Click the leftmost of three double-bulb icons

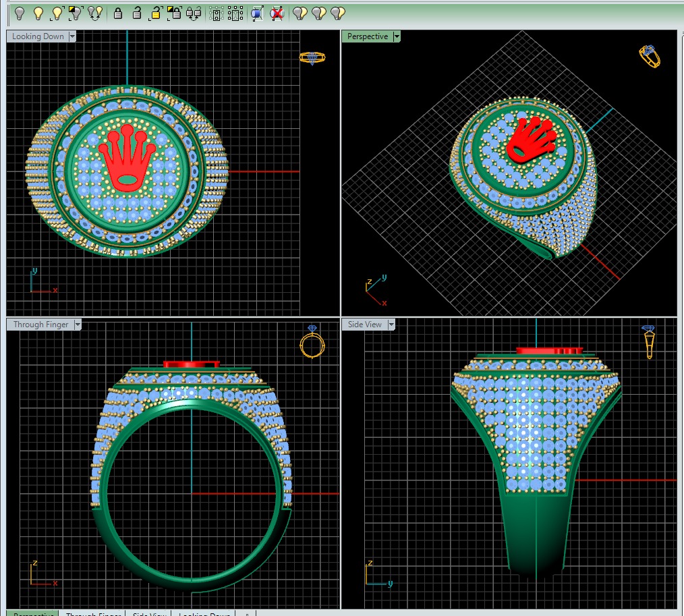point(300,13)
